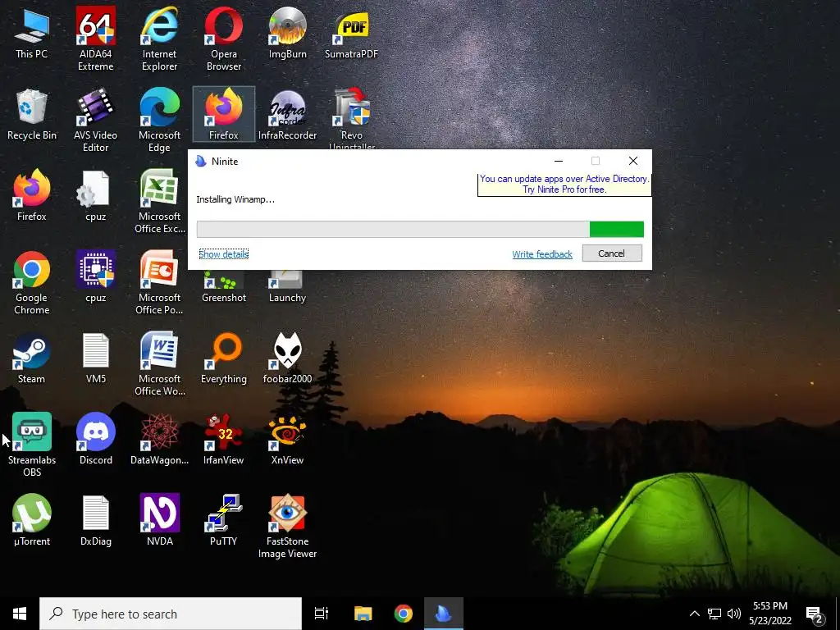Image resolution: width=840 pixels, height=630 pixels.
Task: Select the Discord desktop icon
Action: click(95, 440)
